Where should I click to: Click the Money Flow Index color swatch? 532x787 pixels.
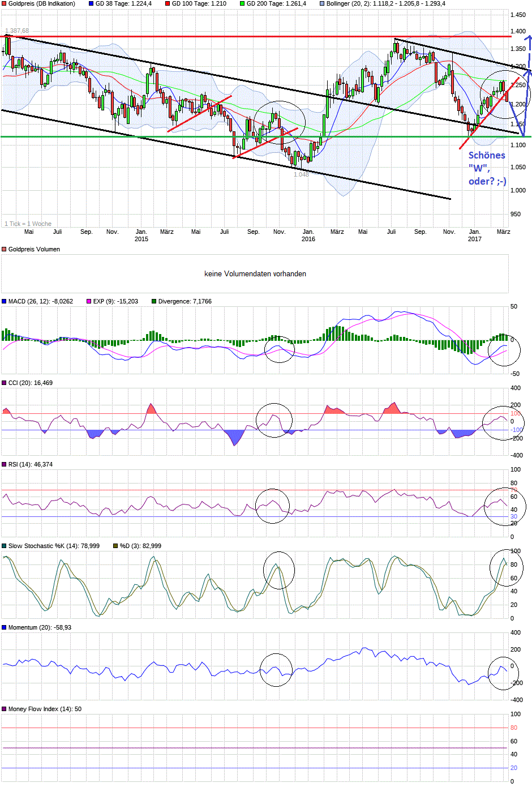[4, 708]
